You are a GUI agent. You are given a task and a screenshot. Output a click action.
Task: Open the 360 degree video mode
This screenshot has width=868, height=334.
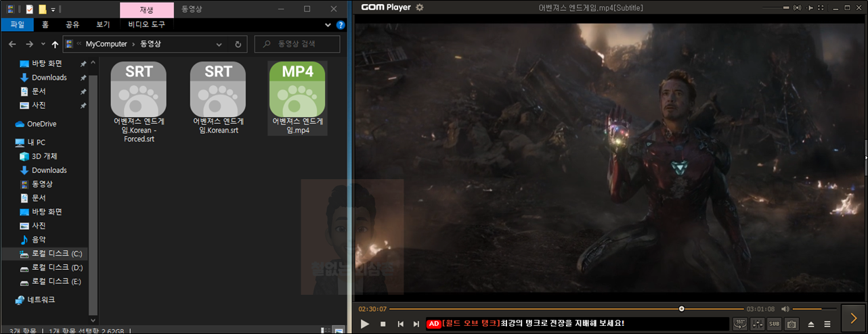740,324
